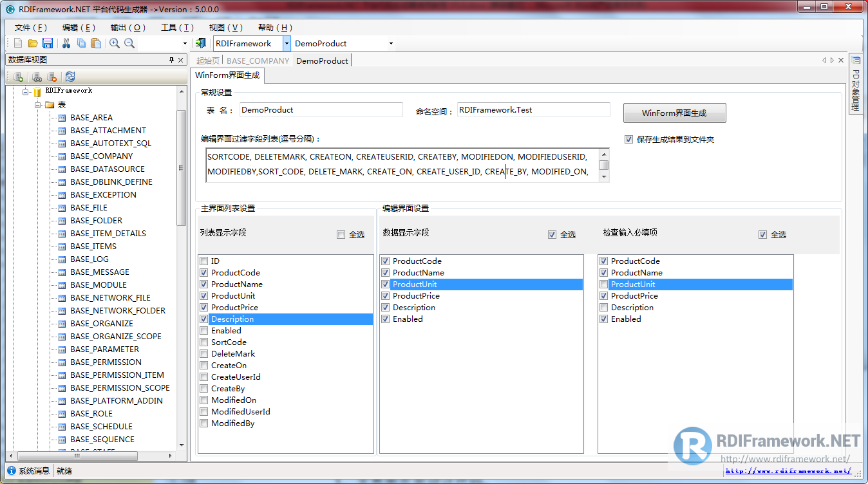Refresh the database view panel

point(71,76)
